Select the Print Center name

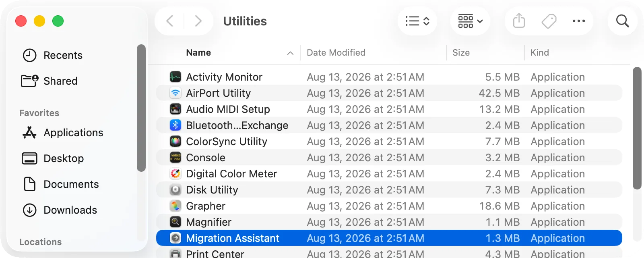[215, 254]
